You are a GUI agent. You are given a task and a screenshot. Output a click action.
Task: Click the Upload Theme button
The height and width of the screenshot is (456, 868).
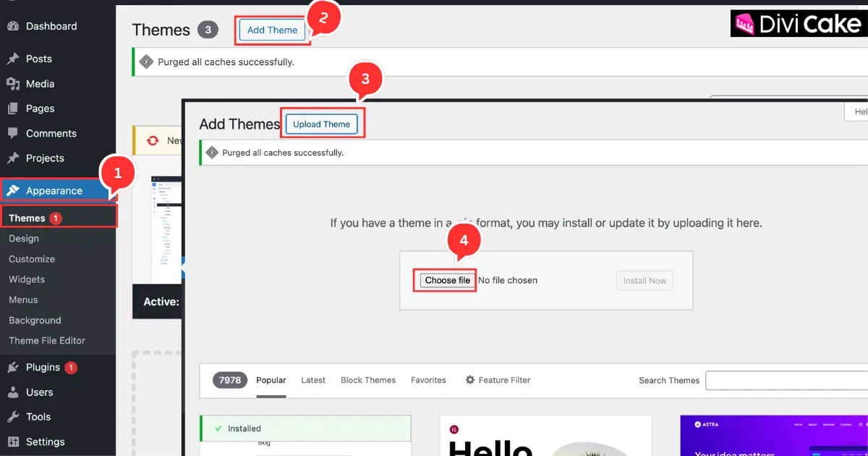[321, 124]
